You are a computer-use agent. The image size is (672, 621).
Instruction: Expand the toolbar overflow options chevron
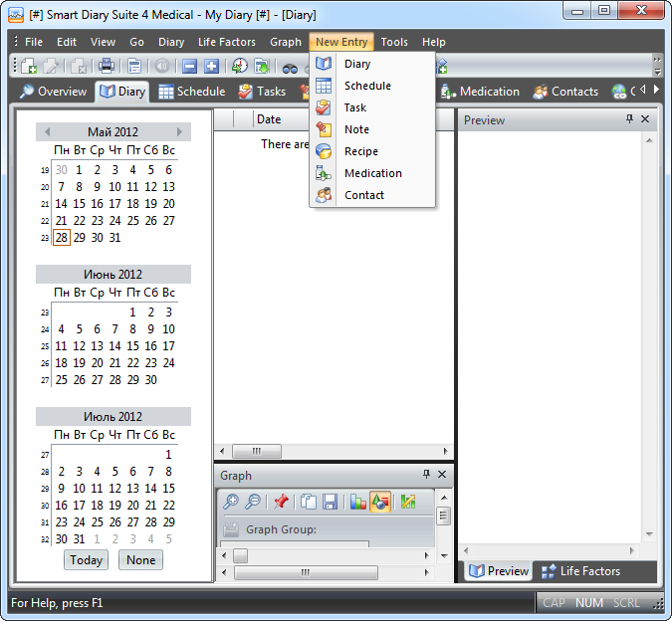tap(657, 65)
